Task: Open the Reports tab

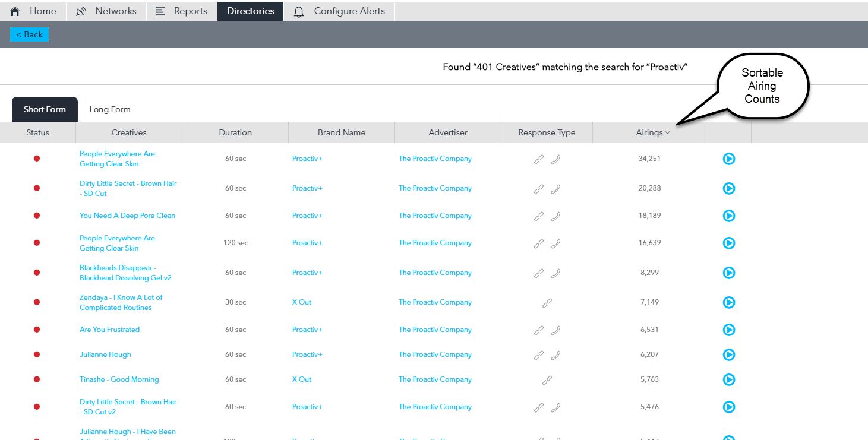Action: [182, 11]
